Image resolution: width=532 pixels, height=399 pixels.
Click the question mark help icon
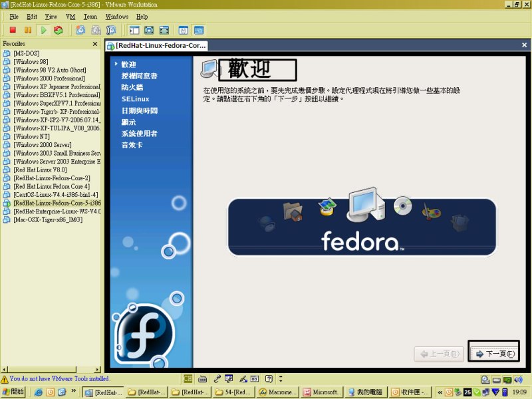[x=269, y=378]
